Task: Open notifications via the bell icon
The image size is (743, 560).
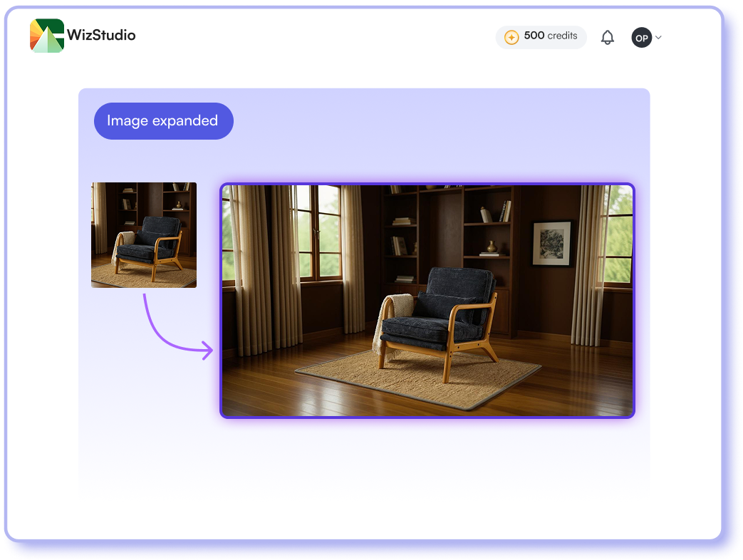Action: click(x=607, y=38)
